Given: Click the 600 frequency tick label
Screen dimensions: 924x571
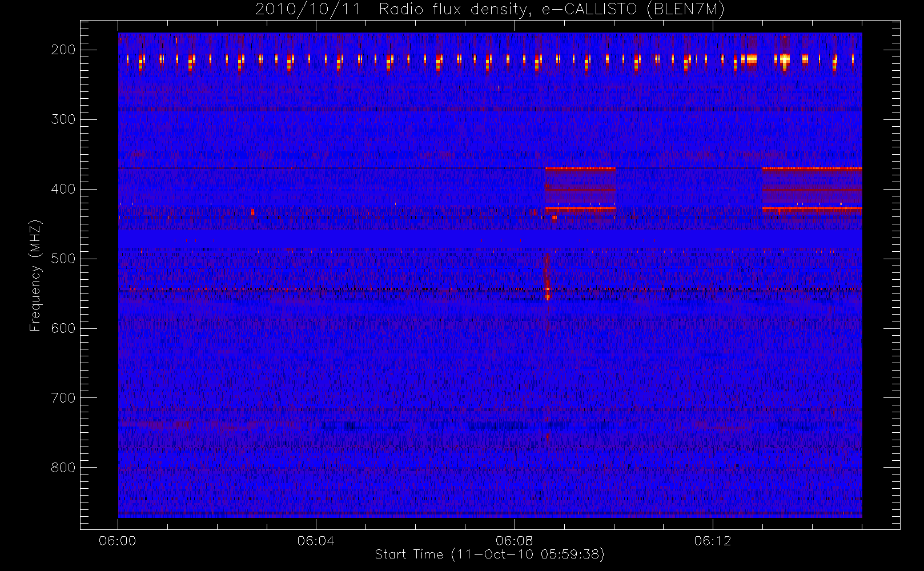Looking at the screenshot, I should tap(63, 328).
